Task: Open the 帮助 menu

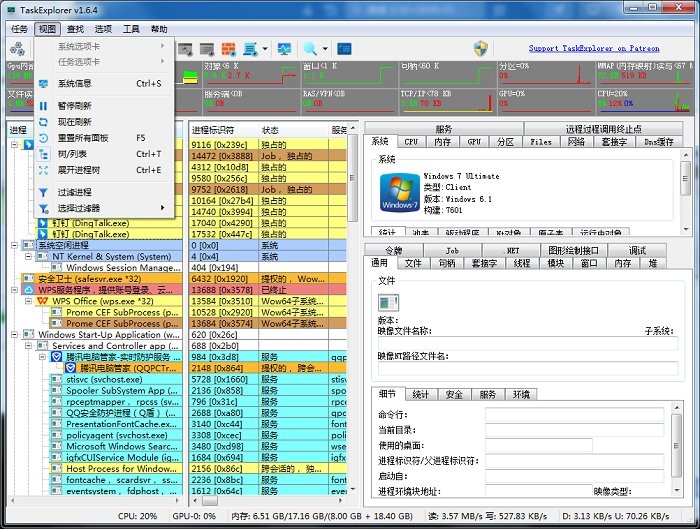Action: coord(159,29)
